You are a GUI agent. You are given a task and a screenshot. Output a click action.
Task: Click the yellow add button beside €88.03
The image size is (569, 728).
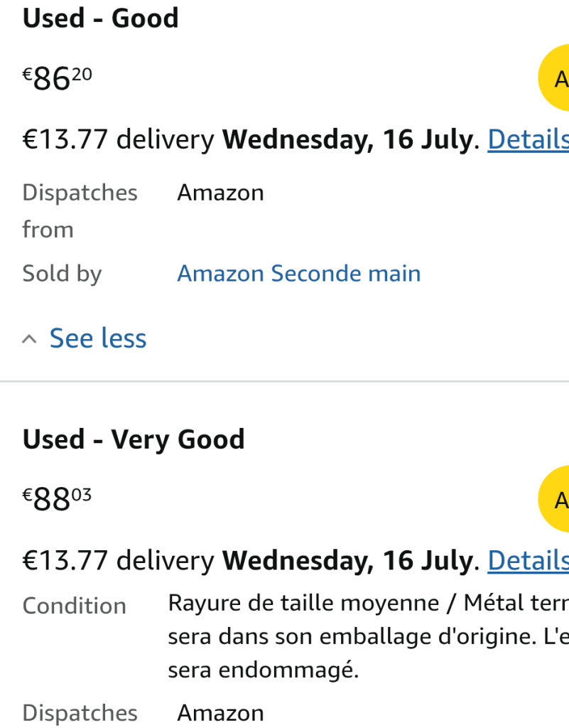[553, 499]
